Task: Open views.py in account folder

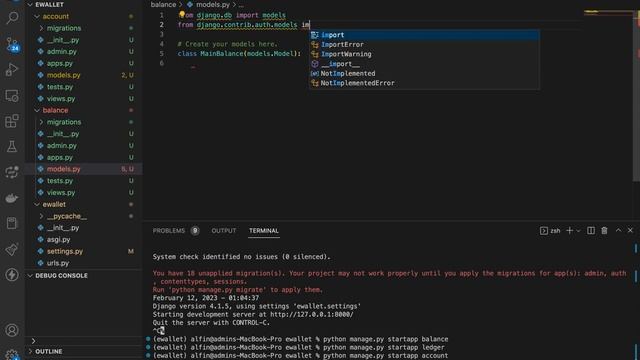Action: click(x=61, y=99)
